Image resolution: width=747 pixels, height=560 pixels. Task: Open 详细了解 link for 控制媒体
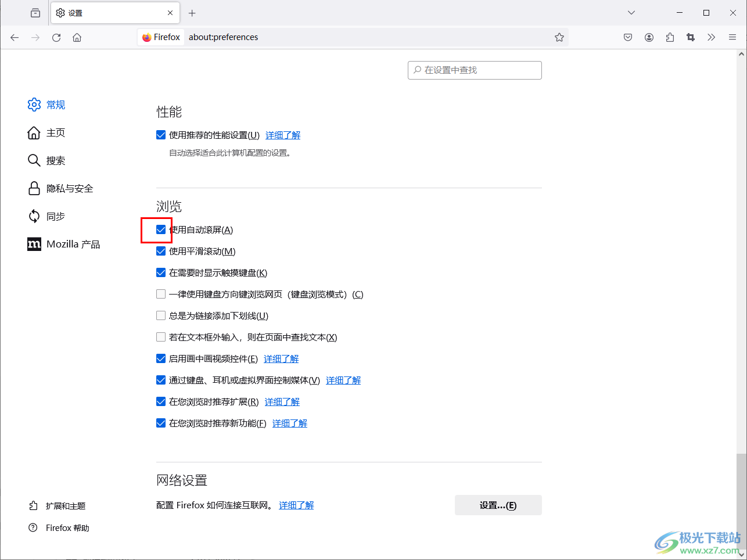343,380
